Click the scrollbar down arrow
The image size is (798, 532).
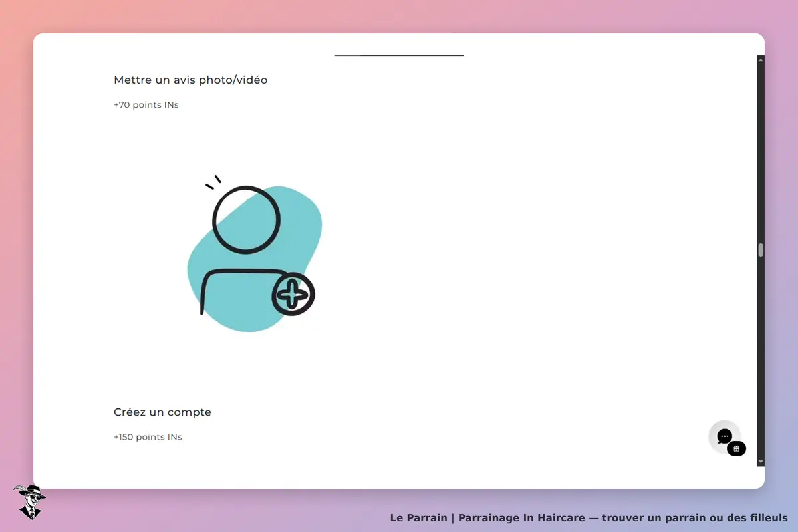pyautogui.click(x=761, y=462)
